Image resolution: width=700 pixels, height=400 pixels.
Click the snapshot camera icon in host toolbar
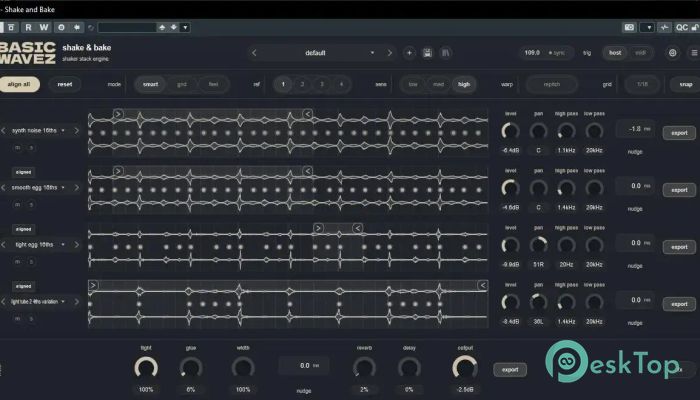click(629, 28)
